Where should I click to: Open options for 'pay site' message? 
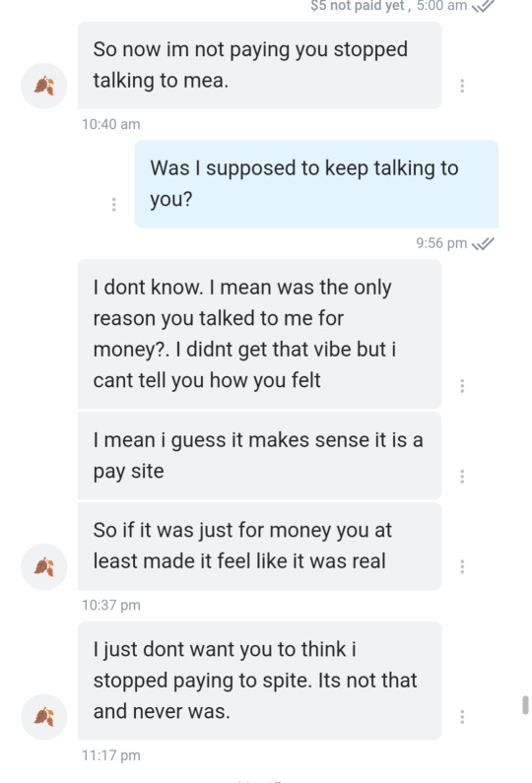(462, 477)
